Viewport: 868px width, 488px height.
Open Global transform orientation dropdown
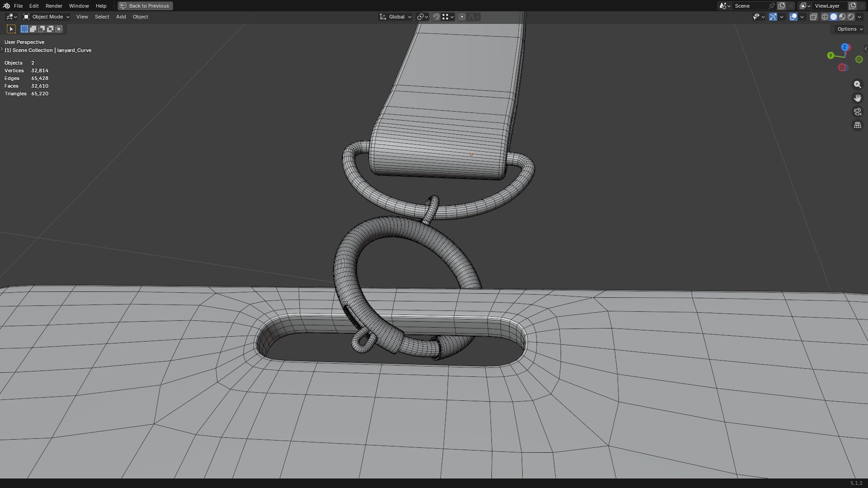[395, 17]
